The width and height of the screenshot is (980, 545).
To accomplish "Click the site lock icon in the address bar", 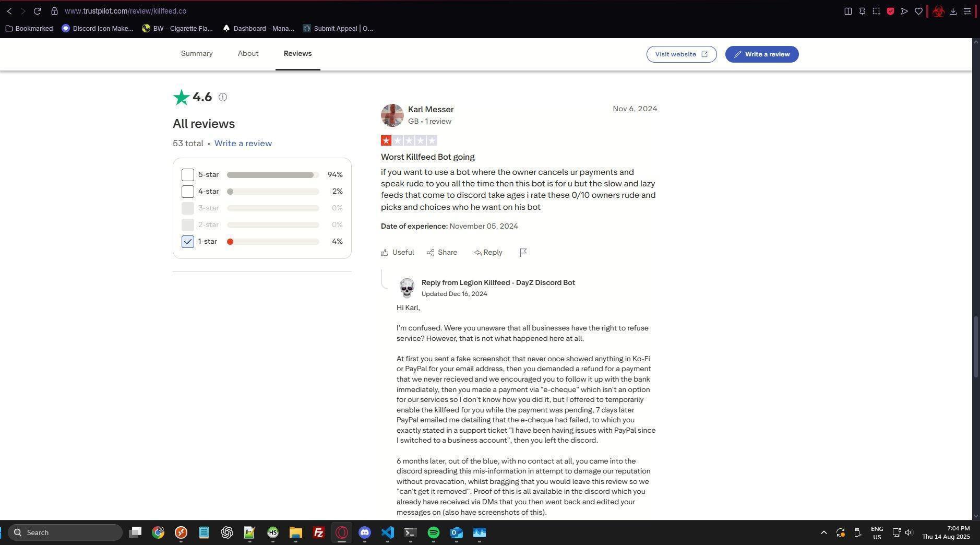I will pos(54,11).
